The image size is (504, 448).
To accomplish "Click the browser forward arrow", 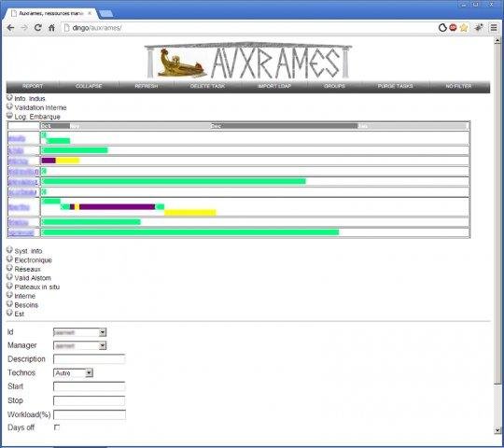I will tap(24, 28).
